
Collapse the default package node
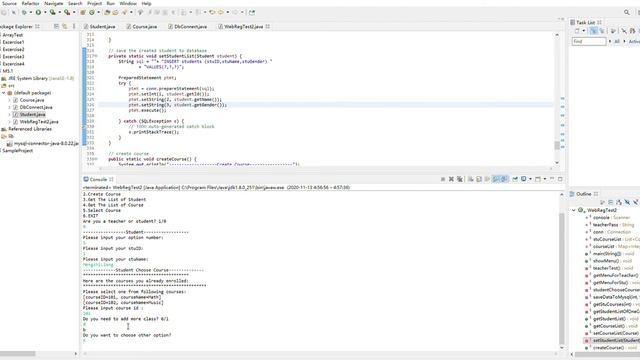(4, 93)
